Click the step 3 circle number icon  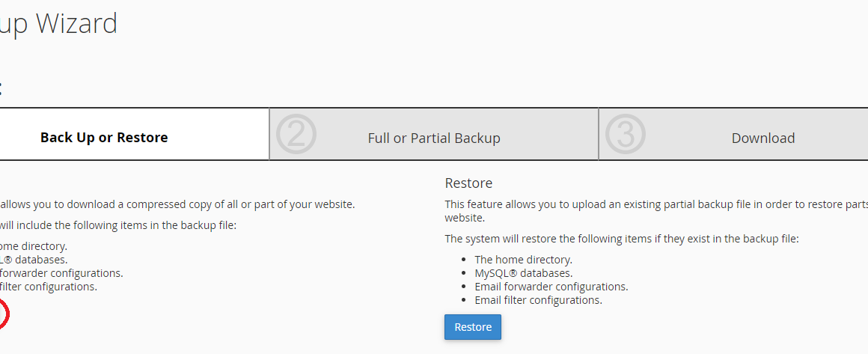tap(625, 134)
